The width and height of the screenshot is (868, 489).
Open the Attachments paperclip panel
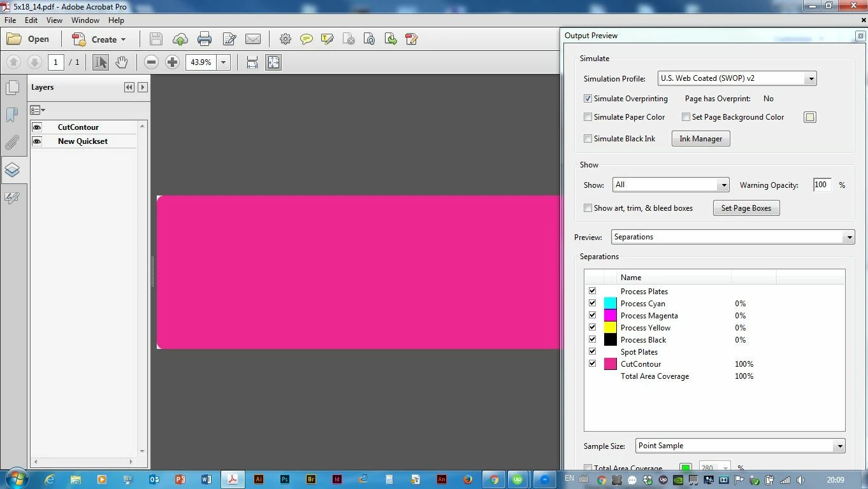pos(12,142)
